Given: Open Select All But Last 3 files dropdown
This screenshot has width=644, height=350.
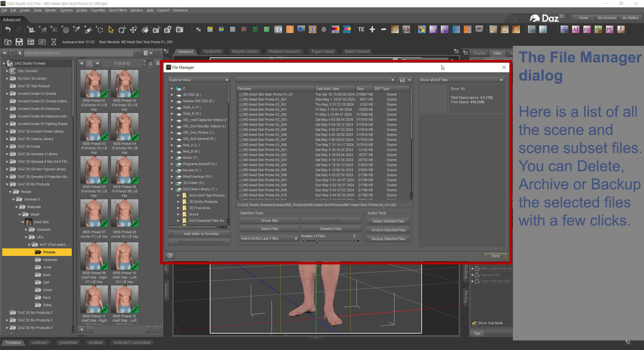Looking at the screenshot, I should coord(269,239).
